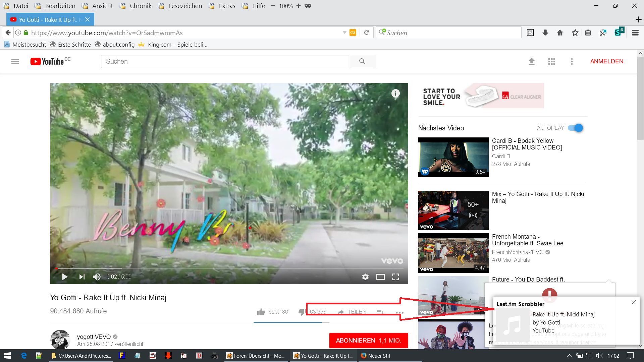Click the video progress bar
644x362 pixels.
[x=228, y=268]
